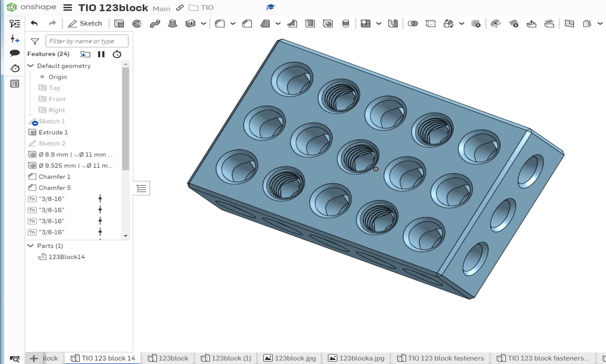Click the Filter by name or type field
606x364 pixels.
(x=87, y=41)
